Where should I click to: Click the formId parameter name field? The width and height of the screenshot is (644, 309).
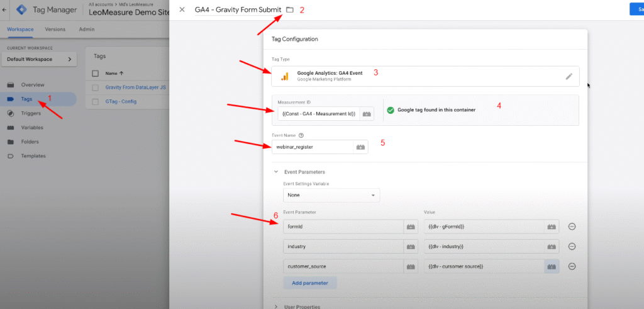[x=343, y=227]
